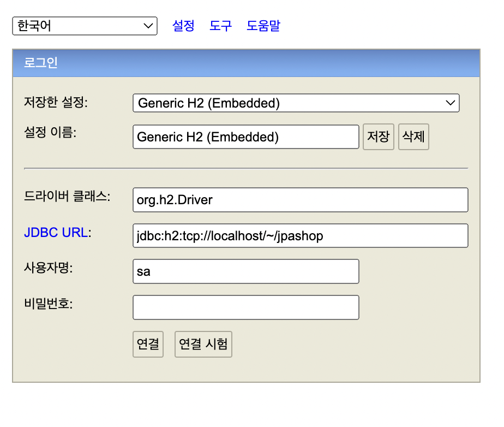Open the 한국어 language dropdown
Screen dimensions: 504x427
(x=85, y=26)
